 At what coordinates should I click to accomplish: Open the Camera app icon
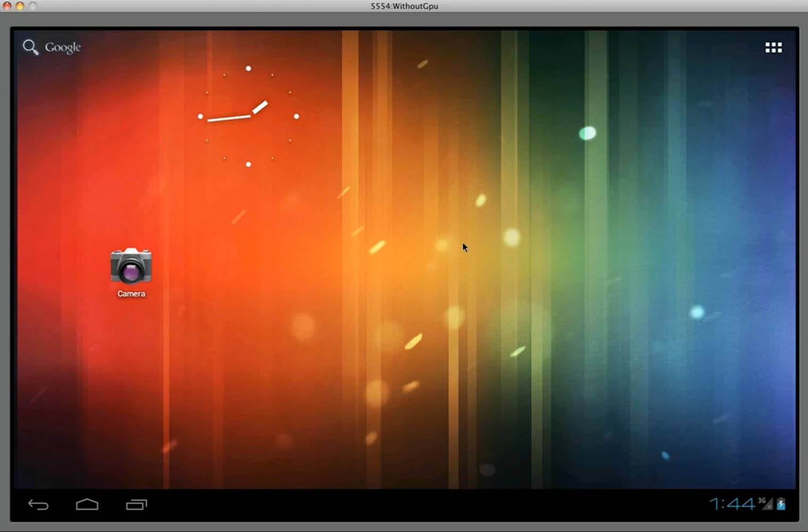pos(131,265)
